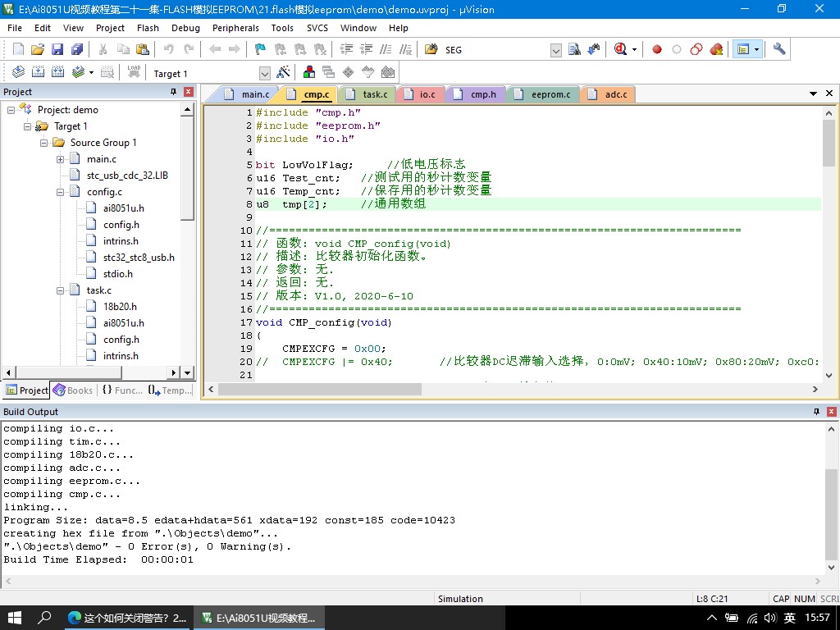
Task: Open the Edge browser taskbar item
Action: point(128,618)
